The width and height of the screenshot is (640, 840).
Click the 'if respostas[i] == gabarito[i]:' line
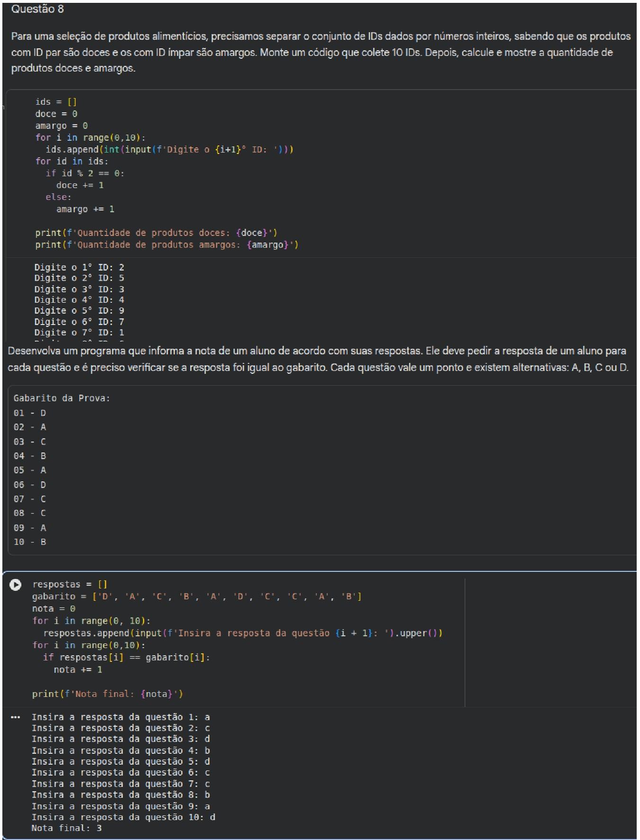click(x=126, y=658)
